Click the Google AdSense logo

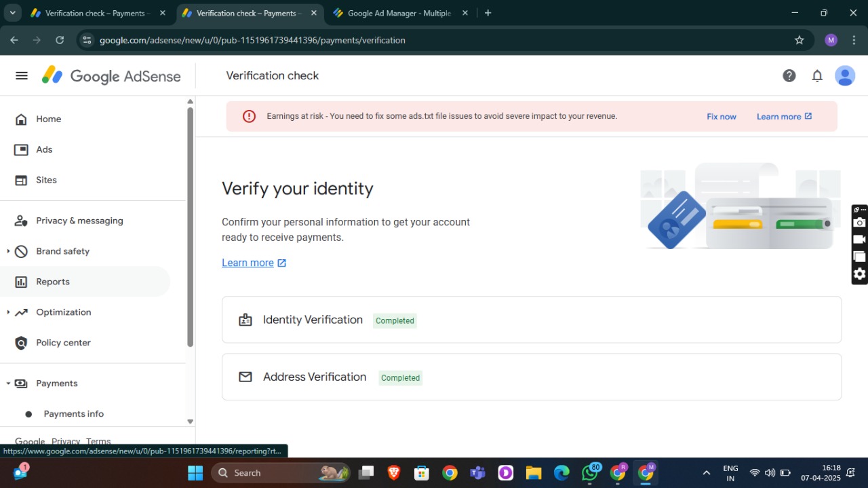[x=112, y=76]
